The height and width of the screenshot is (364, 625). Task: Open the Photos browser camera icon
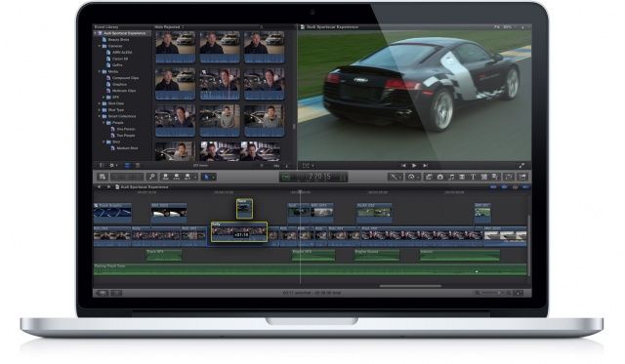click(x=440, y=177)
